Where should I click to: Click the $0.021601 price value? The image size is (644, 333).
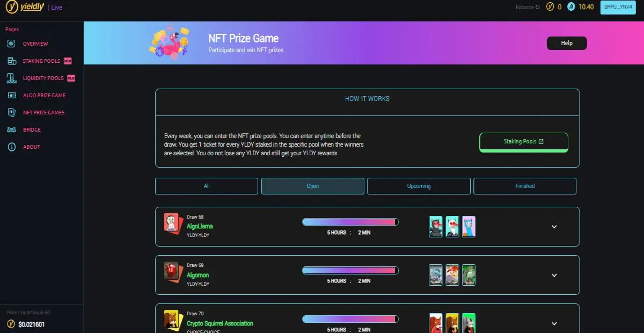(x=31, y=324)
